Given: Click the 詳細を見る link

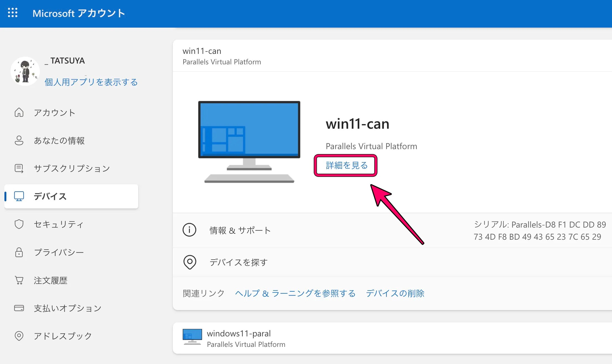Looking at the screenshot, I should pos(347,165).
